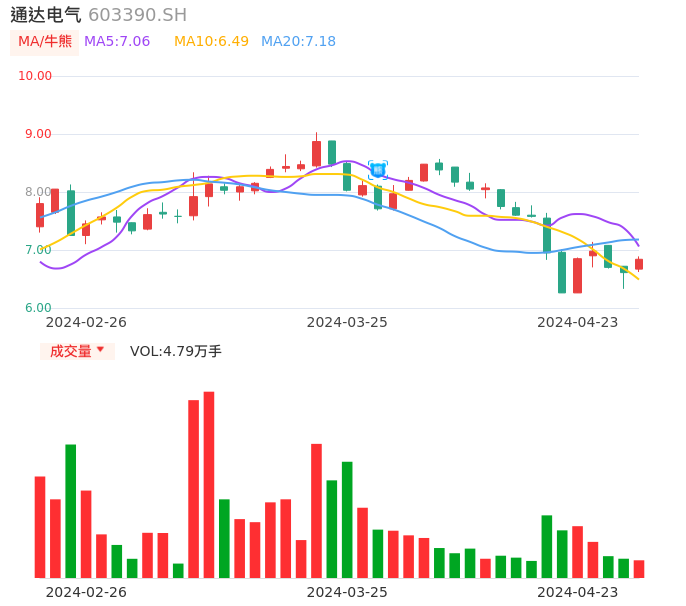The width and height of the screenshot is (686, 606).
Task: Click the tallest green volume bar
Action: point(71,510)
